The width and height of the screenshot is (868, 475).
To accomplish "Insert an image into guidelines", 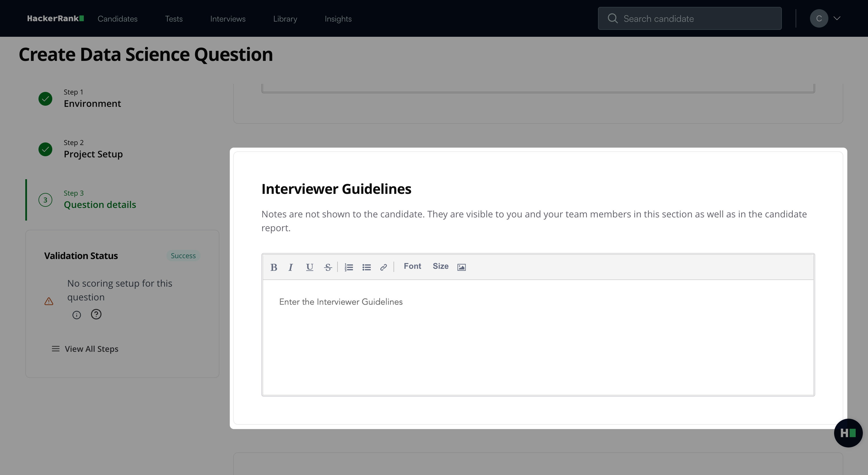I will pyautogui.click(x=461, y=267).
